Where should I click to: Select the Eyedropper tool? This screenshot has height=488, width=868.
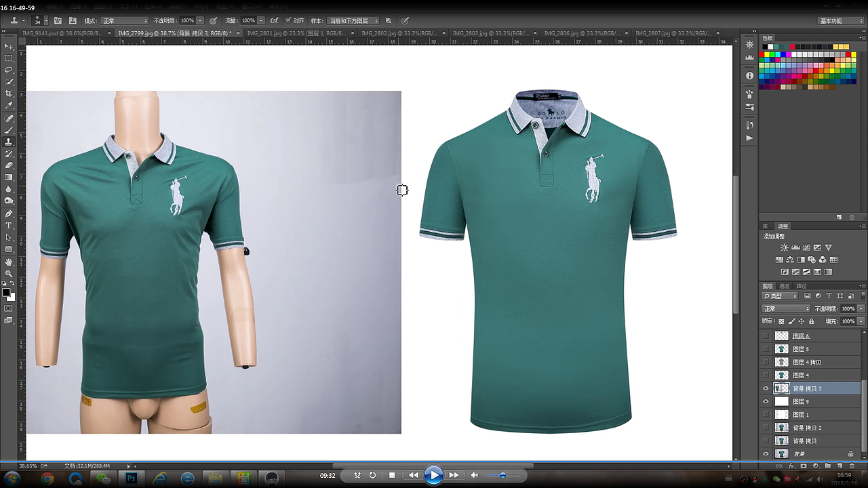[9, 106]
